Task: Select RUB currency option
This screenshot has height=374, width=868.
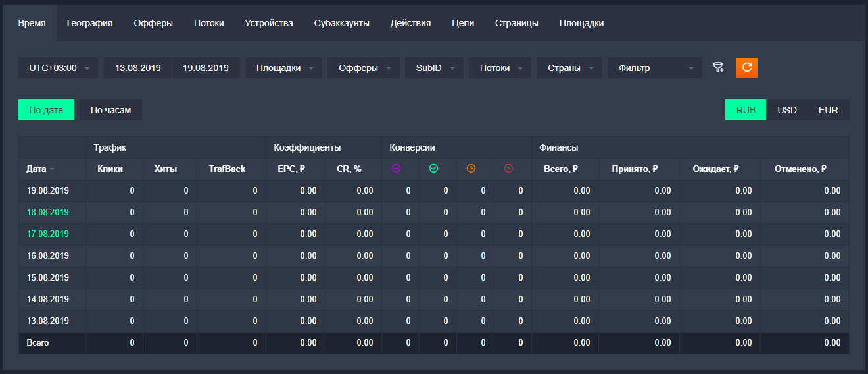Action: pos(745,110)
